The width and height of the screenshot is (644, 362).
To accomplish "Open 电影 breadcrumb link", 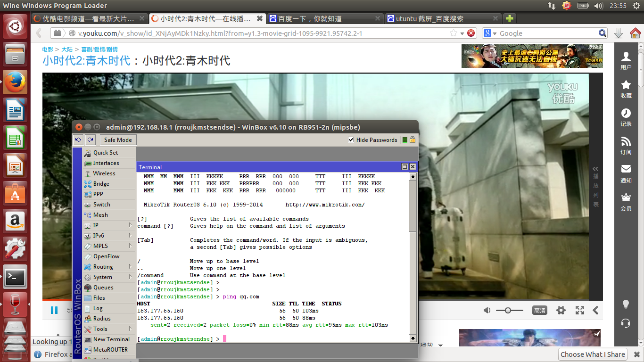I will (48, 49).
